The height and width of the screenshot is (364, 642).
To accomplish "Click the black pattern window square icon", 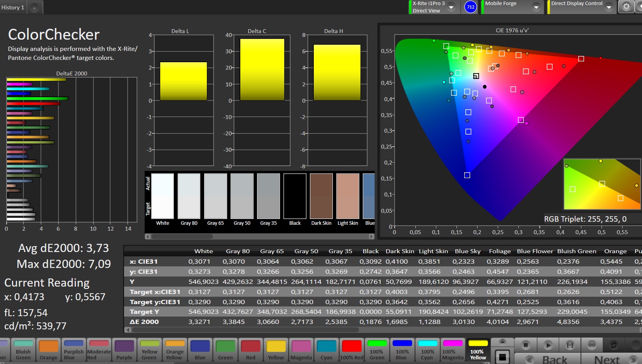I will (502, 357).
